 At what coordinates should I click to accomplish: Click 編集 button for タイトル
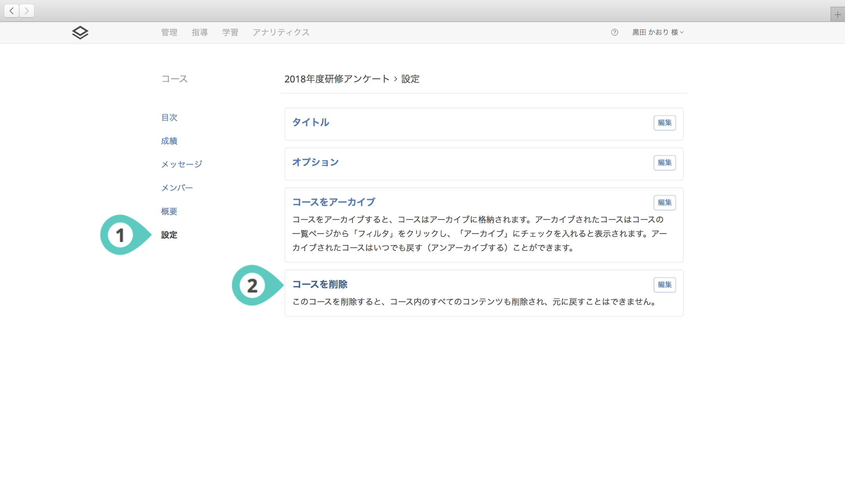click(664, 123)
